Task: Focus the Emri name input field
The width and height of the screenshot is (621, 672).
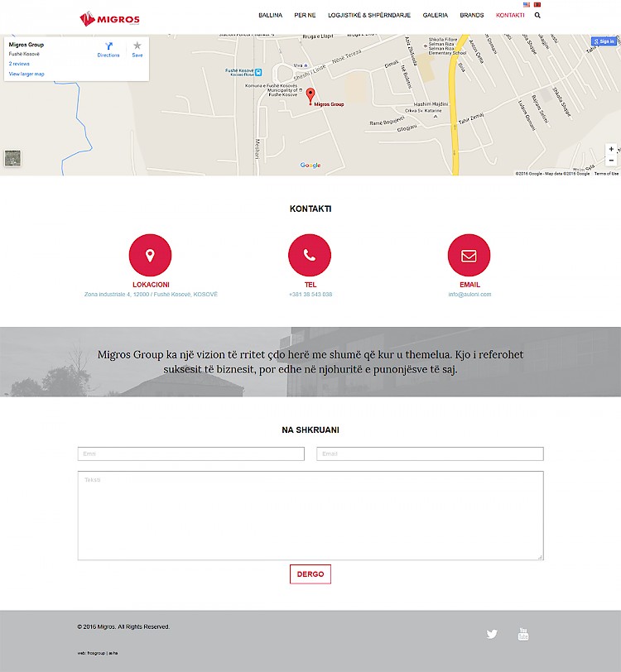Action: [190, 454]
